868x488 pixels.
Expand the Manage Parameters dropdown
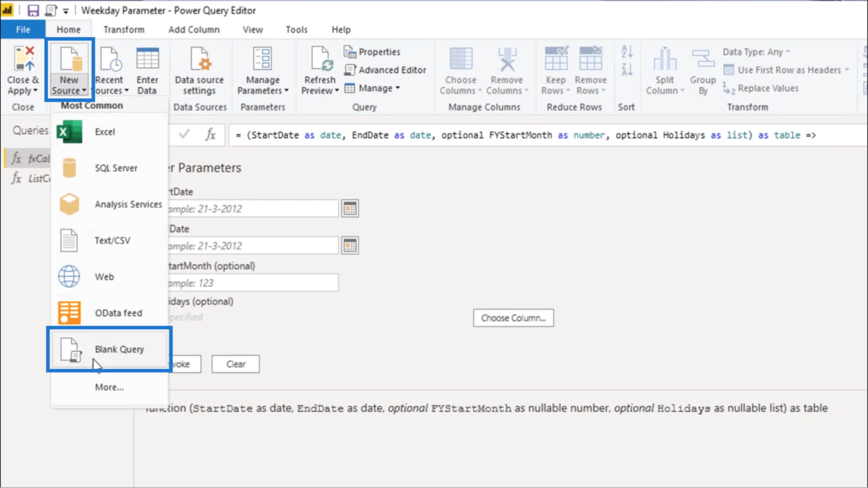point(262,91)
